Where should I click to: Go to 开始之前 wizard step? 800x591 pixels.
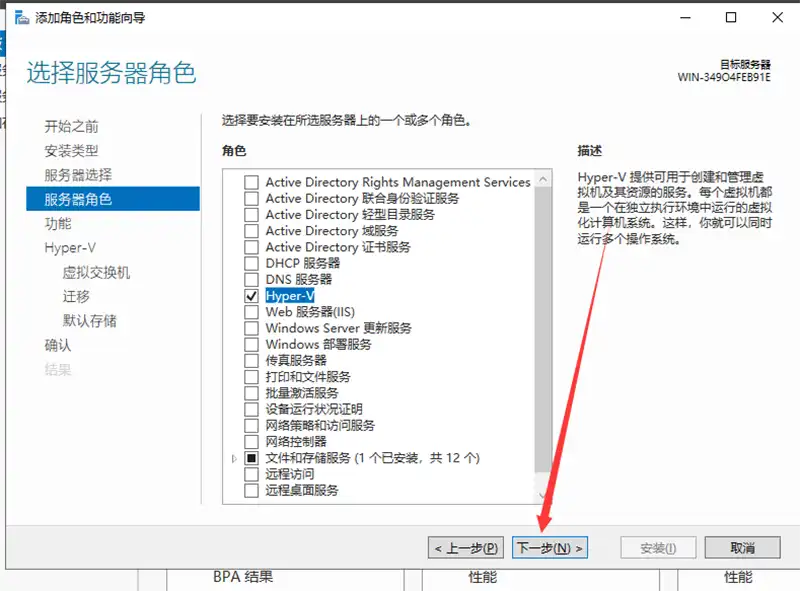point(71,126)
